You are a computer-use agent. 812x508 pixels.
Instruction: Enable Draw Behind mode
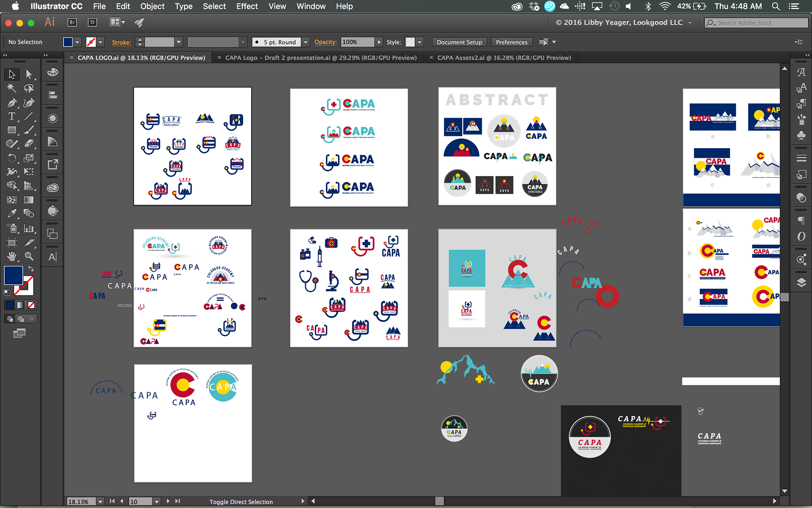[x=21, y=319]
